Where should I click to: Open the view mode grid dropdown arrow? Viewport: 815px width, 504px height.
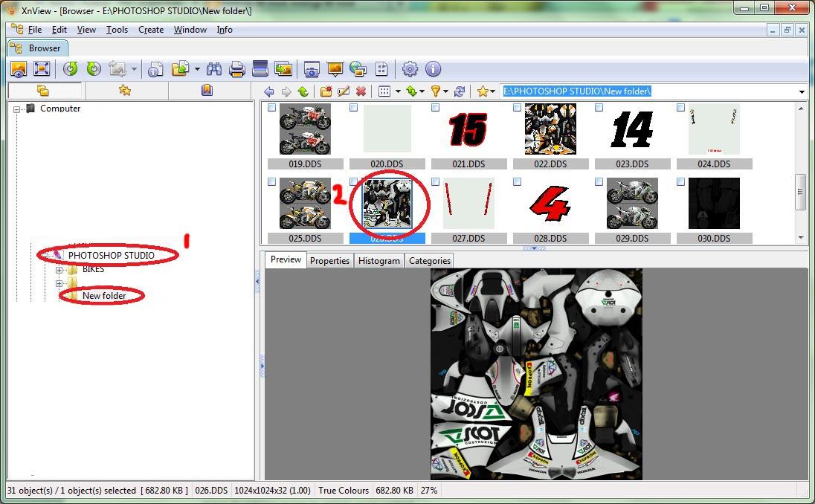point(398,92)
